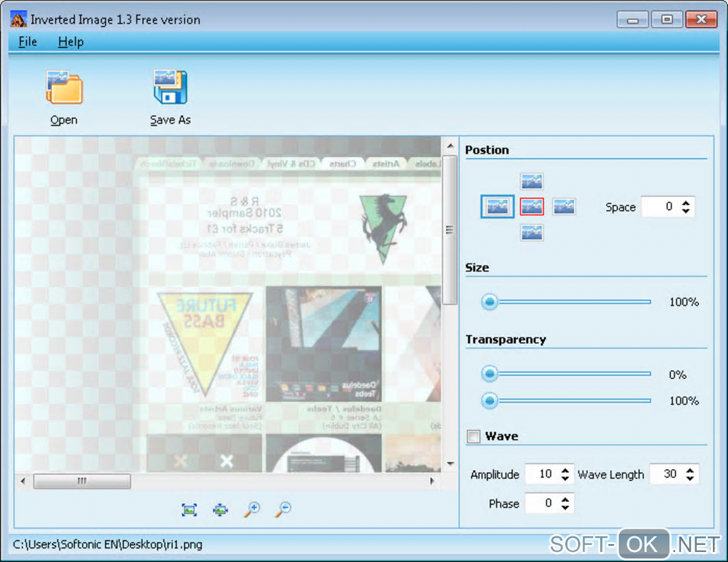The height and width of the screenshot is (562, 728).
Task: Decrease the Space value with down arrow
Action: 686,211
